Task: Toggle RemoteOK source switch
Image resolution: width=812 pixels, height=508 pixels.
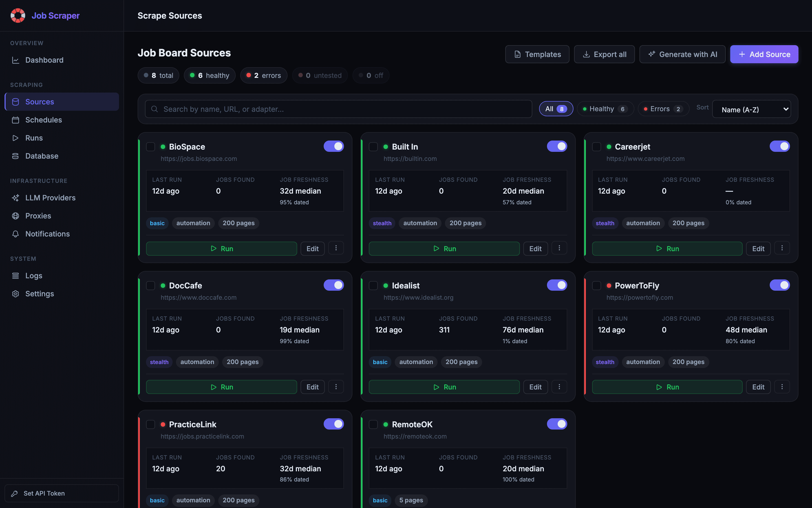Action: tap(557, 424)
